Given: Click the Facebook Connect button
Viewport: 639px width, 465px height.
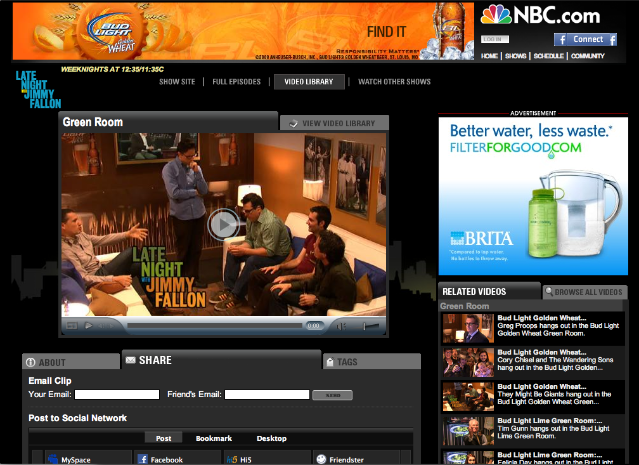Looking at the screenshot, I should [x=585, y=40].
